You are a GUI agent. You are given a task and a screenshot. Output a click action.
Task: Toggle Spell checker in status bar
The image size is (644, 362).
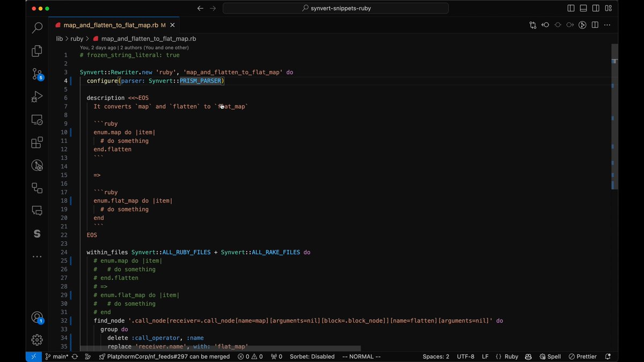[550, 357]
